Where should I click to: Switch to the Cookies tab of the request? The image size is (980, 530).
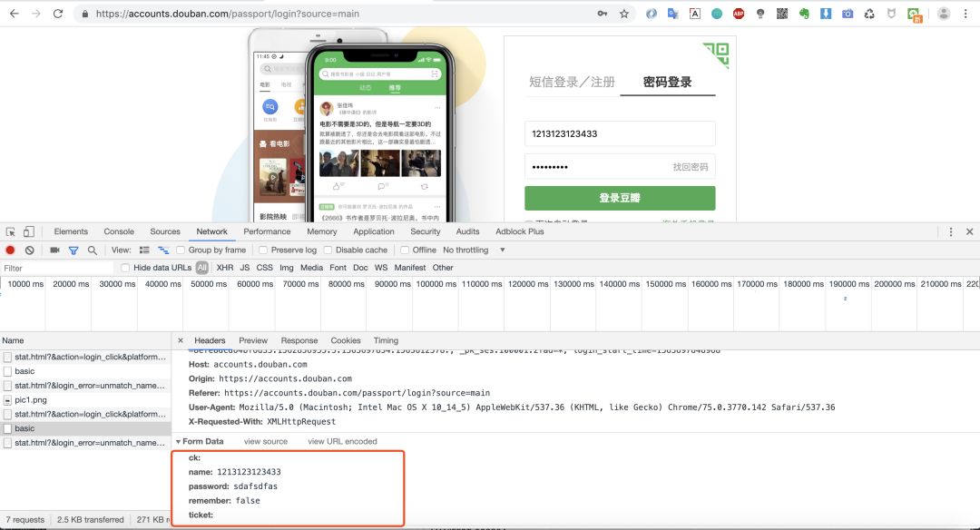(346, 340)
